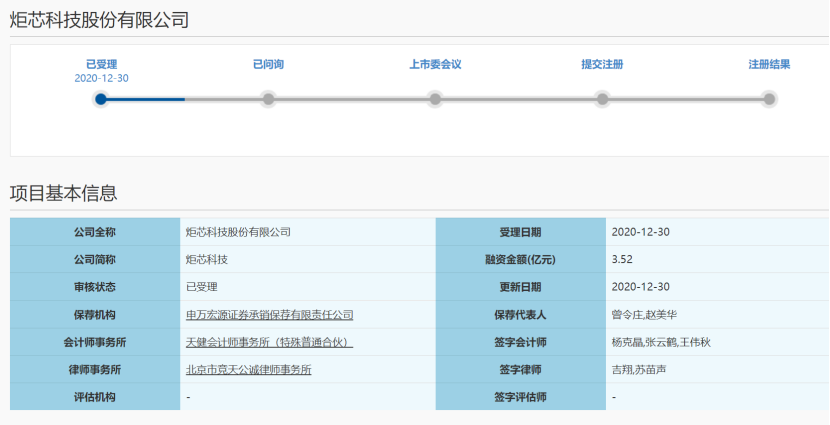This screenshot has width=830, height=425.
Task: Click the 注册结果 stage label
Action: pos(769,64)
